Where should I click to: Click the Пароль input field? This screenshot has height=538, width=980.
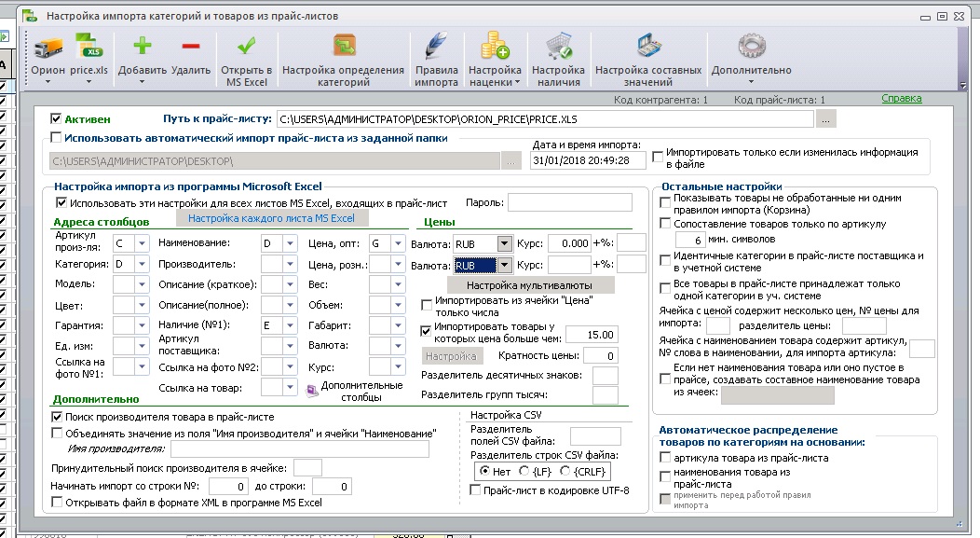pos(569,202)
